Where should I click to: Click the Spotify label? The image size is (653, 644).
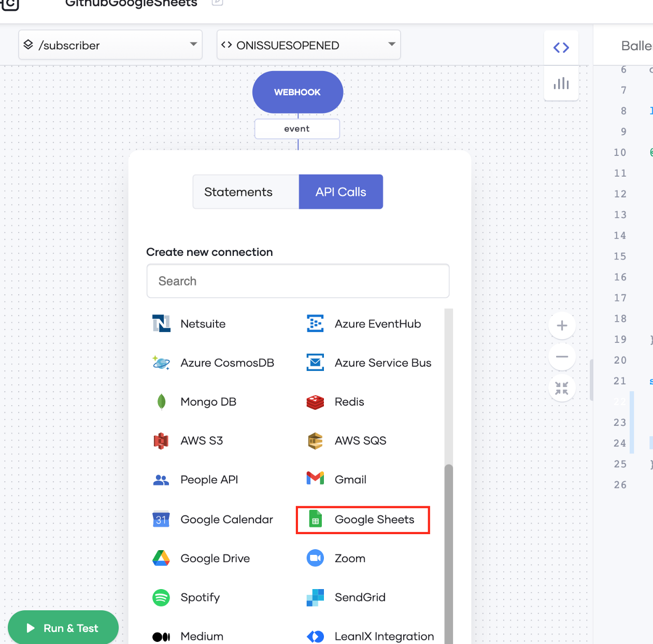point(200,597)
